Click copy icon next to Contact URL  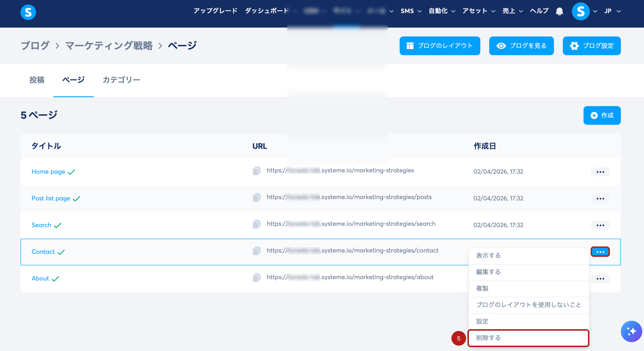pyautogui.click(x=256, y=251)
